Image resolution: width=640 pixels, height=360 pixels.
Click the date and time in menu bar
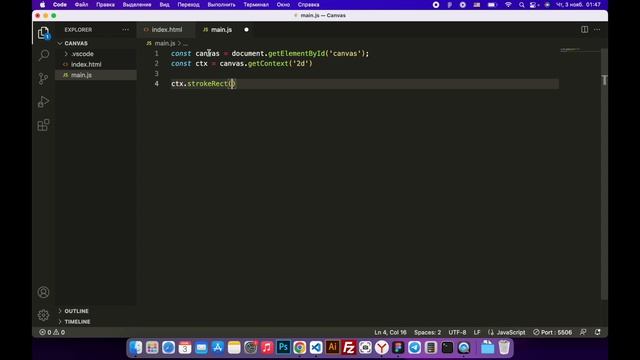coord(578,5)
